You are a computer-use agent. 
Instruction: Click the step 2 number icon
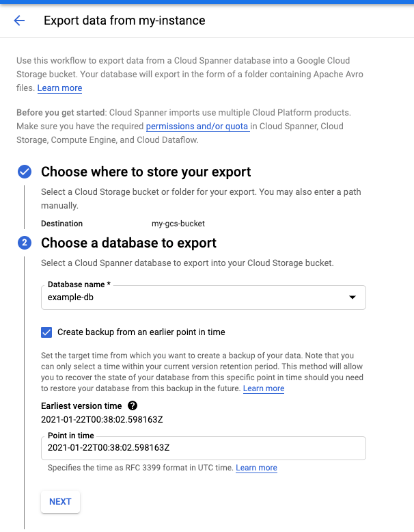tap(25, 243)
